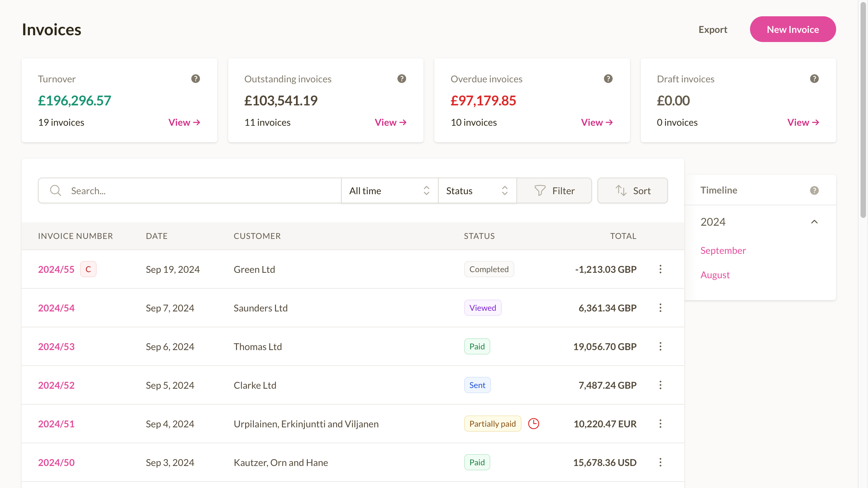The width and height of the screenshot is (868, 488).
Task: Click the search input field
Action: [x=189, y=191]
